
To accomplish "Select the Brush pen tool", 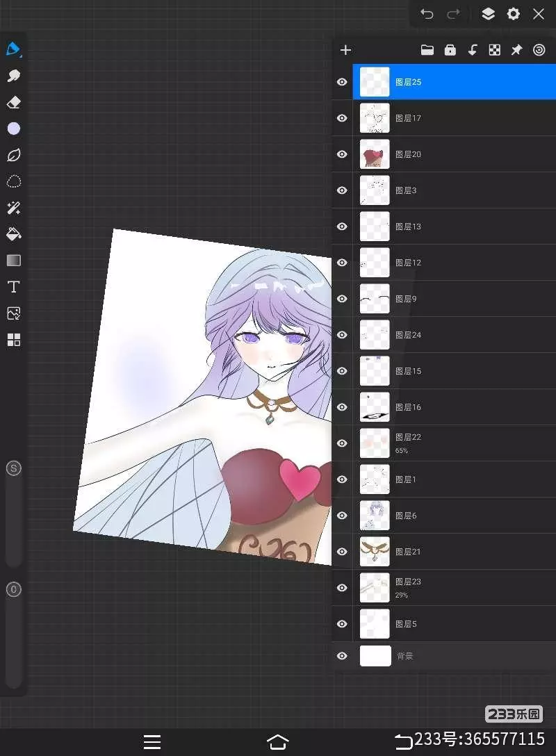I will (13, 49).
